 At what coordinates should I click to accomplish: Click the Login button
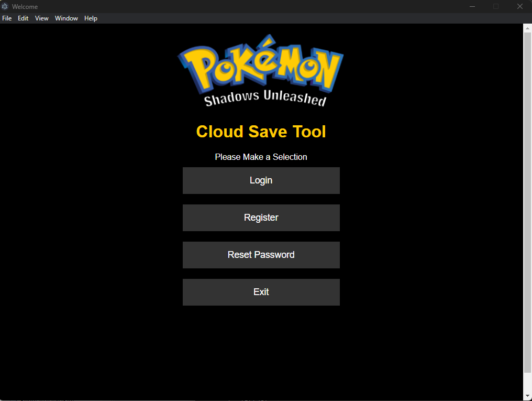[261, 180]
